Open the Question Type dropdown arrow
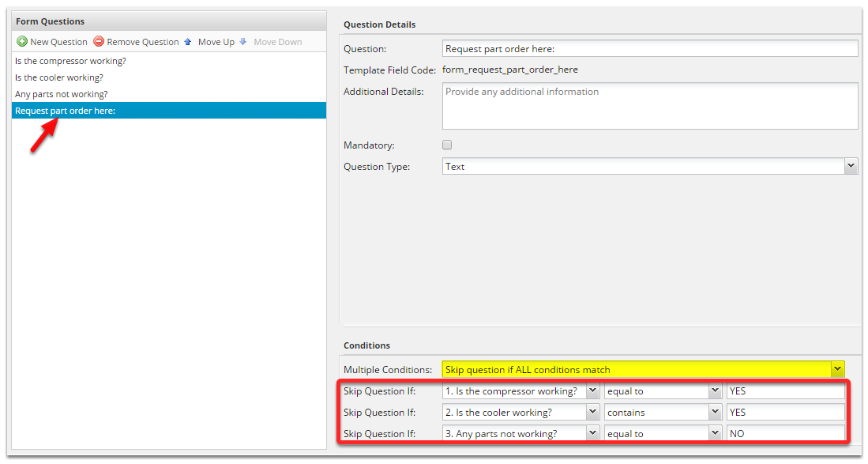The width and height of the screenshot is (868, 464). coord(851,166)
